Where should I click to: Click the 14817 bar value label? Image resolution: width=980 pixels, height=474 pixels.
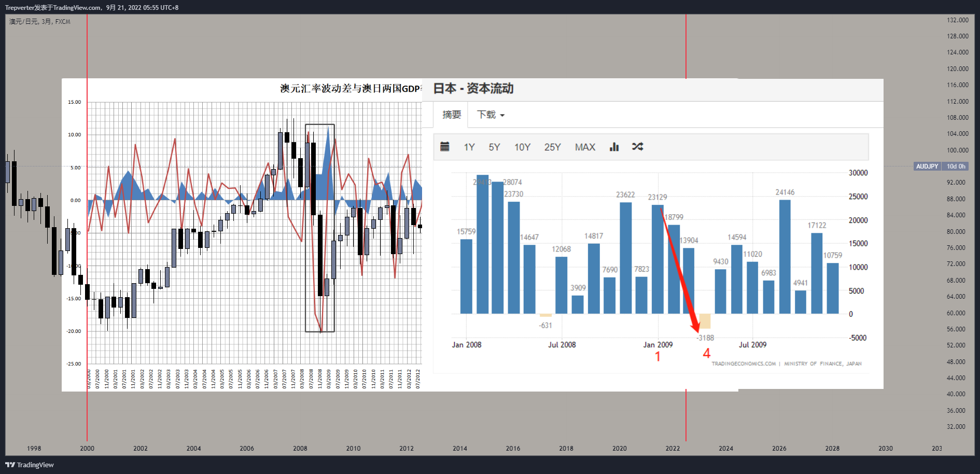coord(594,236)
